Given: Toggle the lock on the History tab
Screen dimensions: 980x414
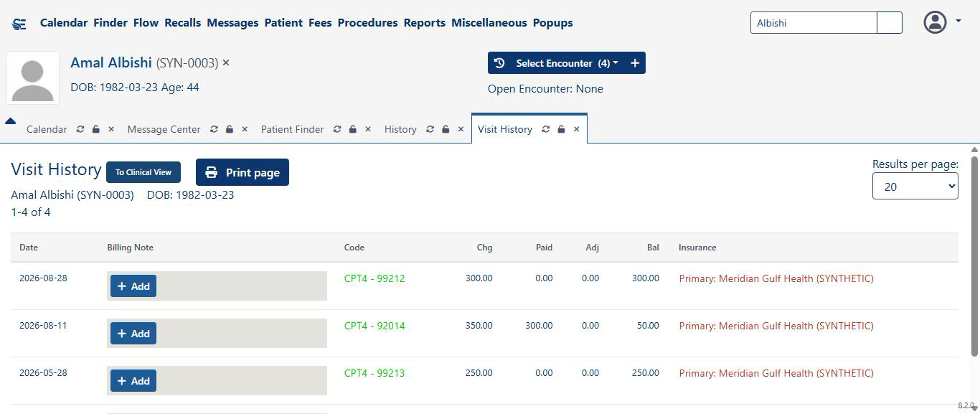Looking at the screenshot, I should [x=446, y=129].
